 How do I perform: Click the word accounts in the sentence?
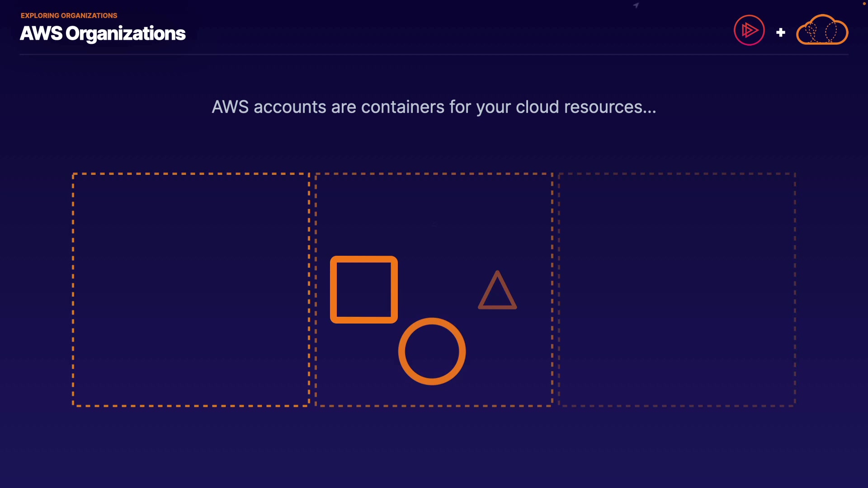(290, 107)
